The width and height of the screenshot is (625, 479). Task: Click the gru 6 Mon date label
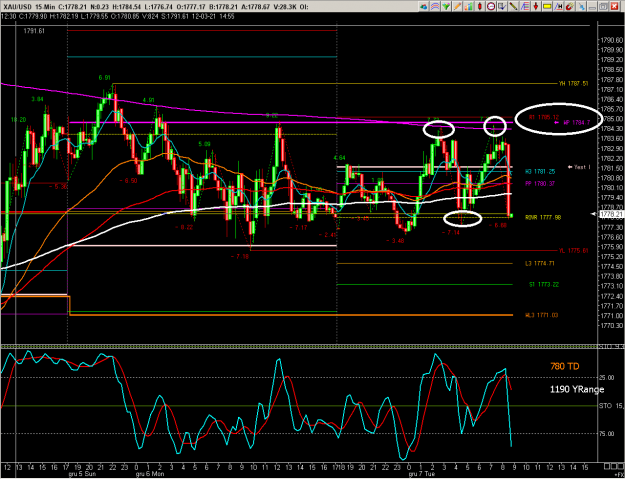click(149, 474)
